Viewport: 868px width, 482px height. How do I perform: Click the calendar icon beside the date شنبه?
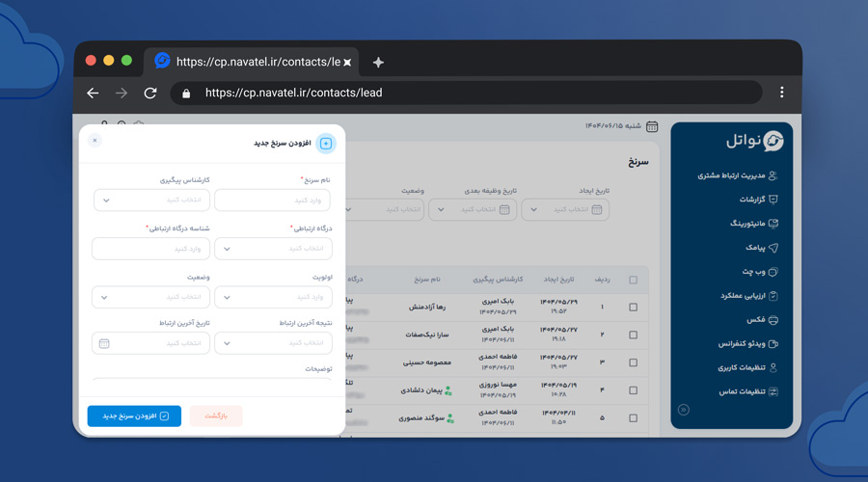652,126
